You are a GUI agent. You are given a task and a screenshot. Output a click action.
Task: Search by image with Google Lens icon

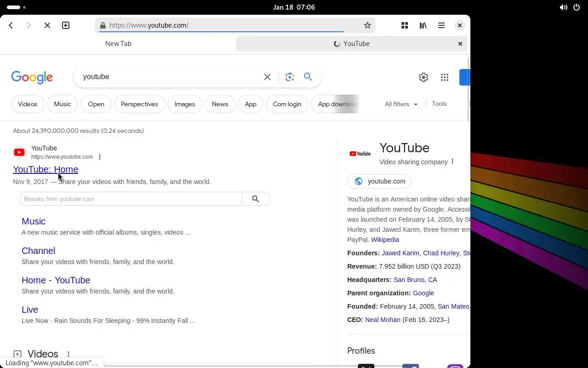click(x=289, y=77)
